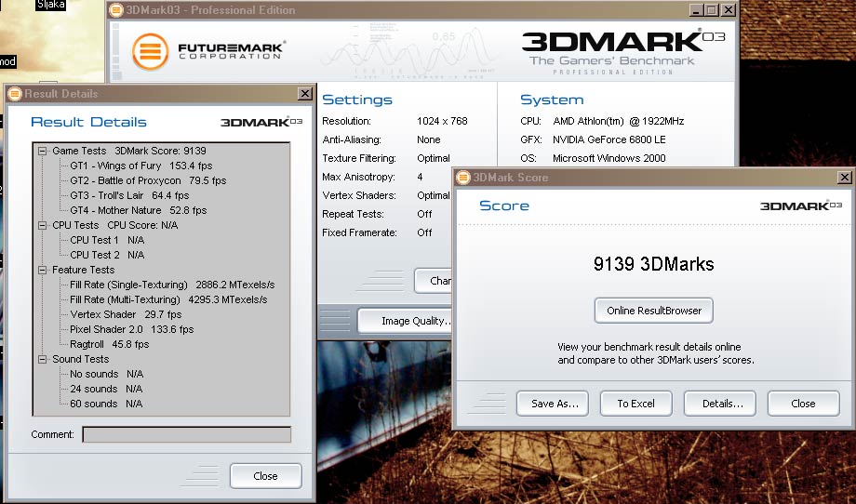Open the Image Quality... options
856x504 pixels.
[x=415, y=321]
